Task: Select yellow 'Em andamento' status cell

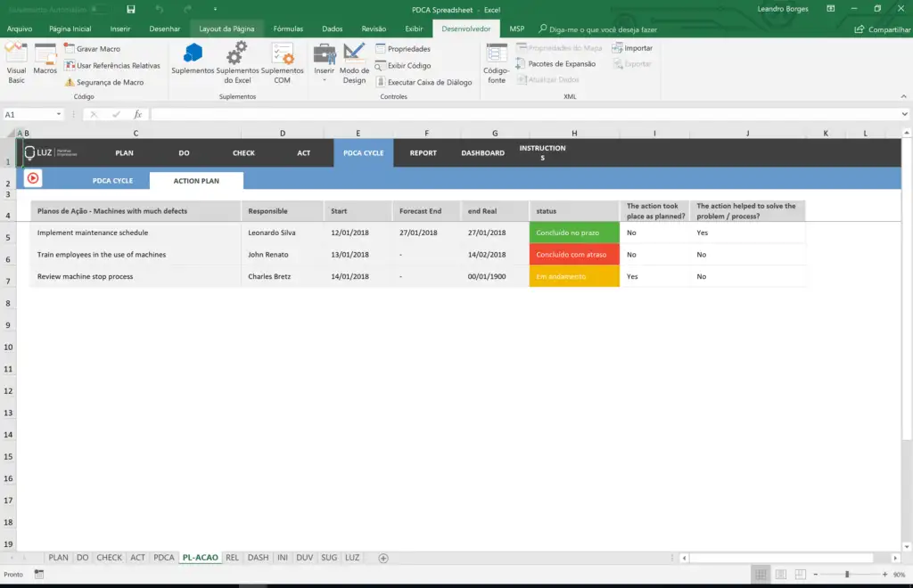Action: click(x=574, y=276)
